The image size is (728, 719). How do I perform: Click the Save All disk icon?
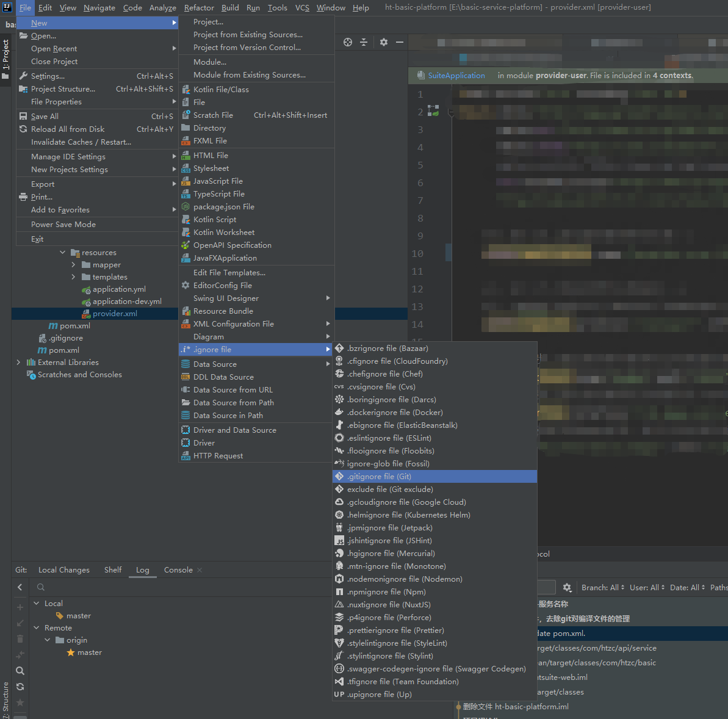click(23, 116)
